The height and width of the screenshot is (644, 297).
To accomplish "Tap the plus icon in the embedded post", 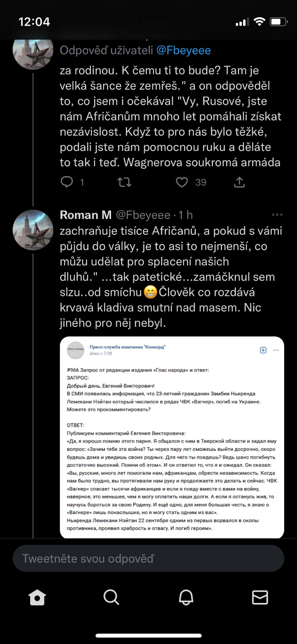I will click(x=263, y=350).
